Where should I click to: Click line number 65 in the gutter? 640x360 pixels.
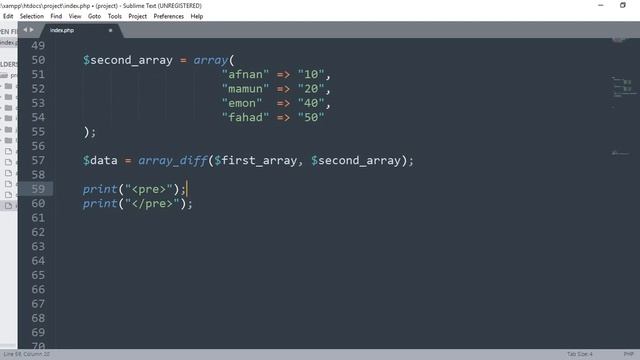click(x=38, y=275)
